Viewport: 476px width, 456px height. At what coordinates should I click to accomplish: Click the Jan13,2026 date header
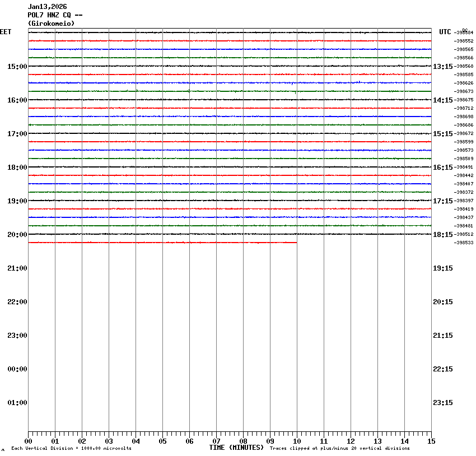[x=48, y=7]
